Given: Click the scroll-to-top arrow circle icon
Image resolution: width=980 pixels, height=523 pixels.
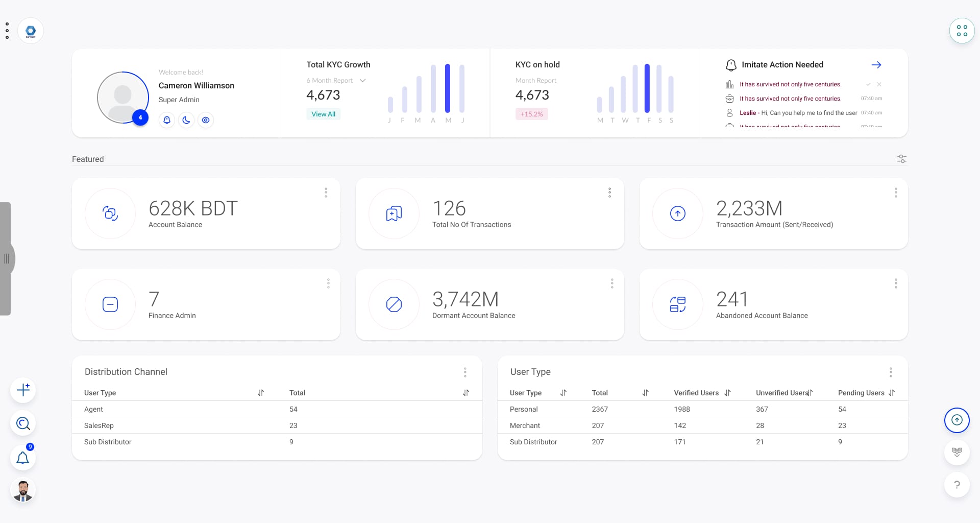Looking at the screenshot, I should (957, 420).
